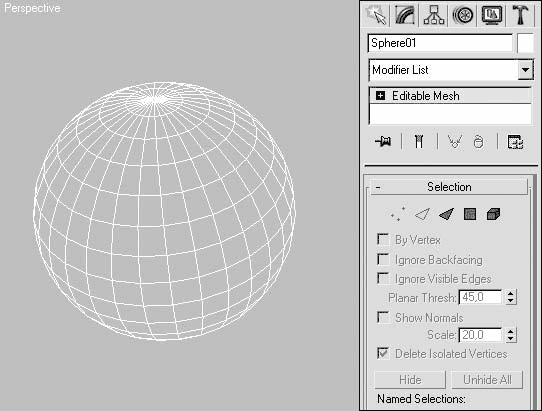Select Vertex sub-object level icon
The width and height of the screenshot is (542, 411).
[398, 214]
